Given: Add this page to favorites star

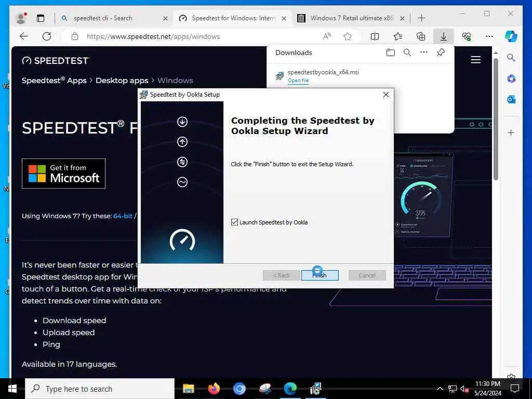Looking at the screenshot, I should [348, 36].
